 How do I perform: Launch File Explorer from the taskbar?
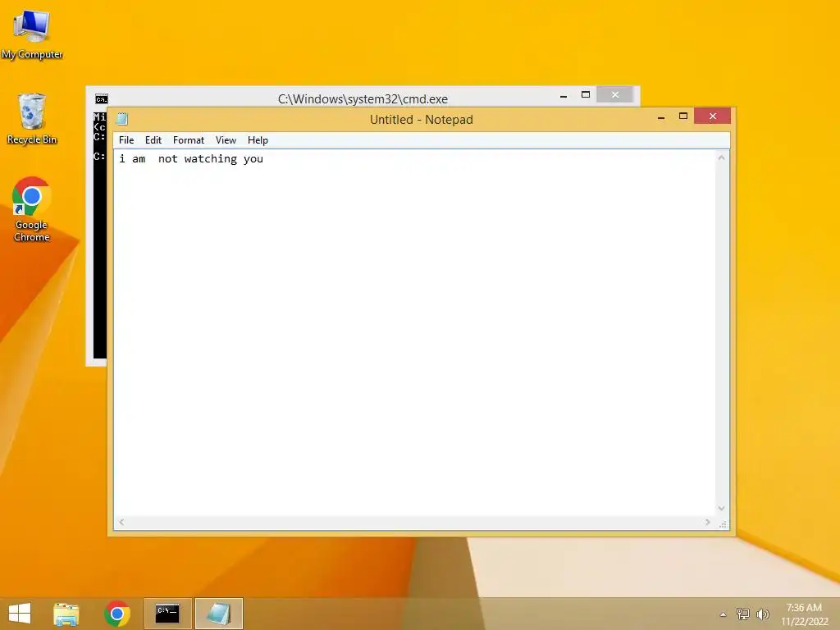pyautogui.click(x=66, y=614)
